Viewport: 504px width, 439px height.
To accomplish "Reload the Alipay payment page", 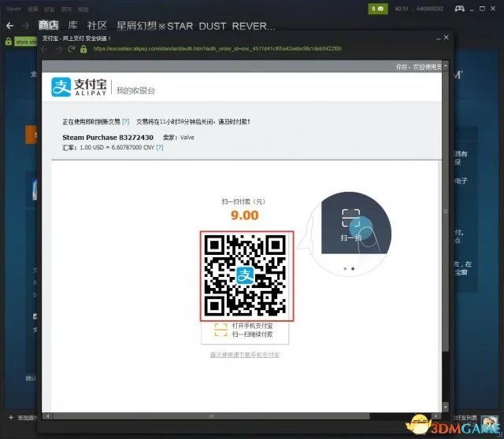I will click(x=72, y=49).
